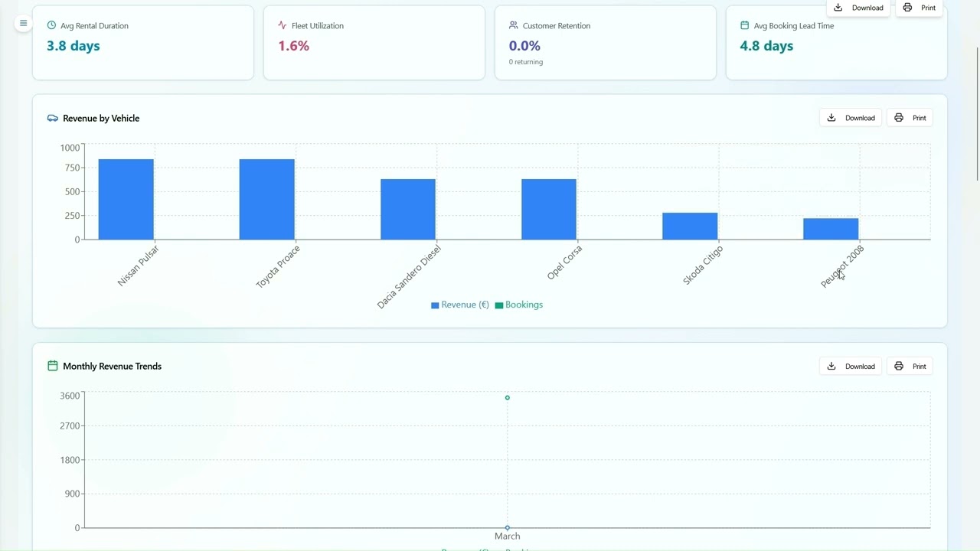
Task: Click the car icon beside Revenue by Vehicle
Action: 53,118
